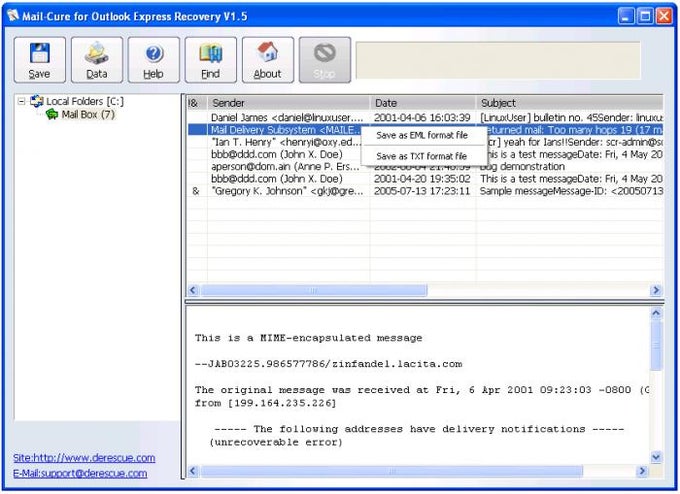Collapse the Local Folders tree node

click(21, 101)
